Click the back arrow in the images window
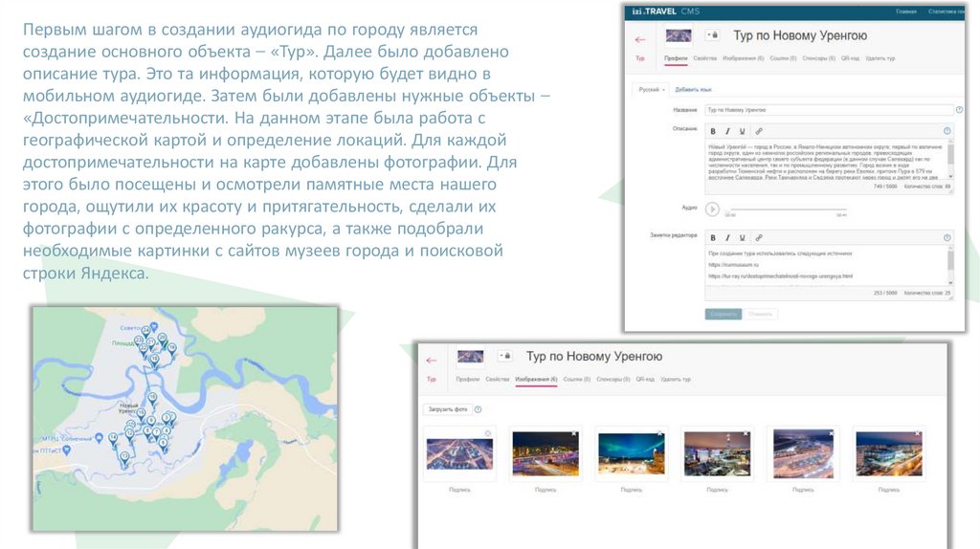 (x=432, y=361)
